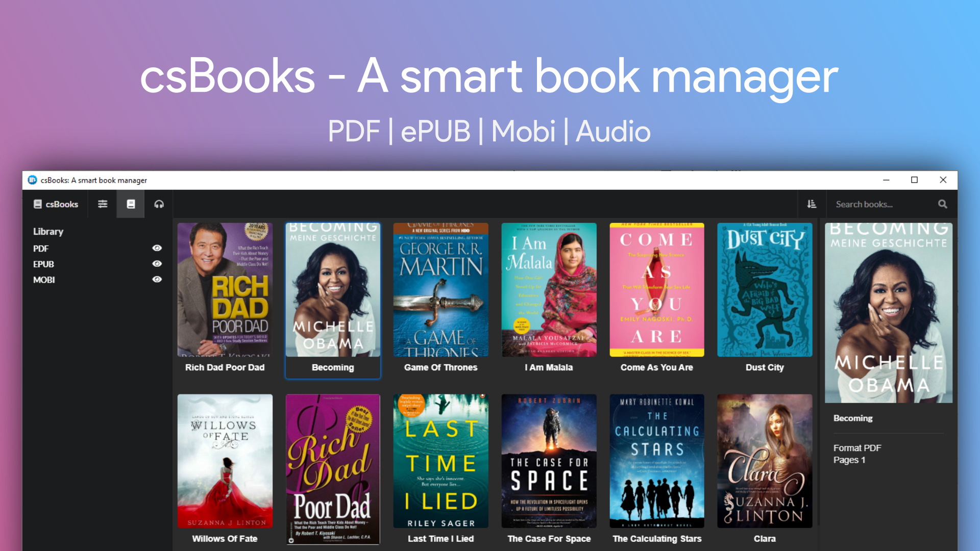Screen dimensions: 980x551
Task: Click the csBooks logo in sidebar
Action: [x=56, y=204]
